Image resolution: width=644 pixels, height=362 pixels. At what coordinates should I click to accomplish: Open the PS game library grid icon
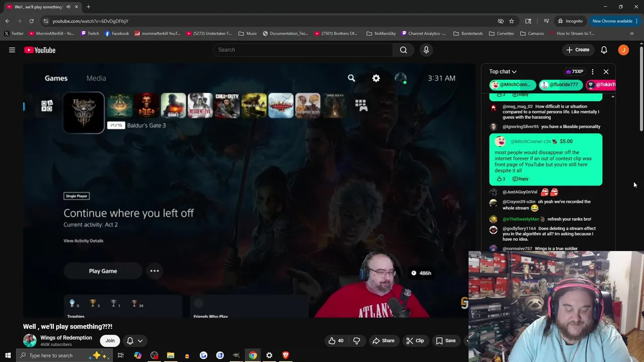pyautogui.click(x=361, y=105)
